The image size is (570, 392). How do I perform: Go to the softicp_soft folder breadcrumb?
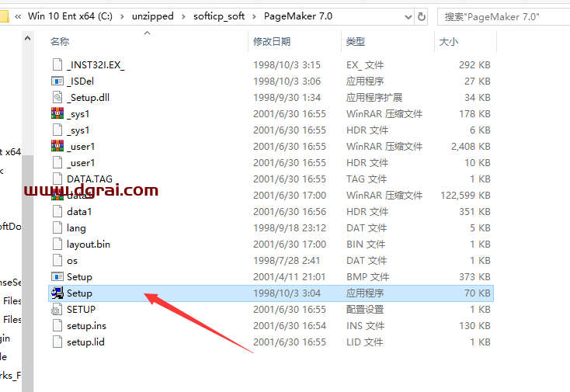pos(219,16)
